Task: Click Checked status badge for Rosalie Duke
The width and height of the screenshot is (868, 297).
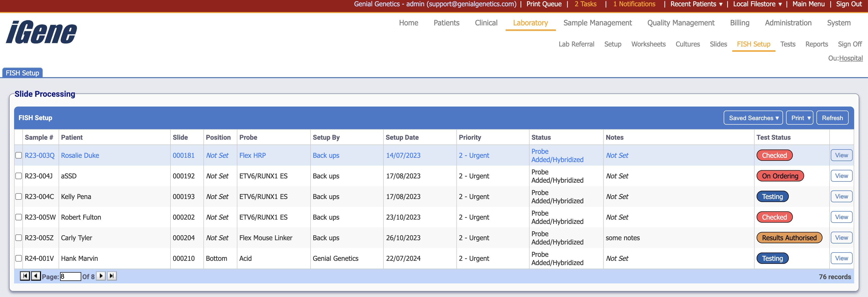Action: click(x=774, y=155)
